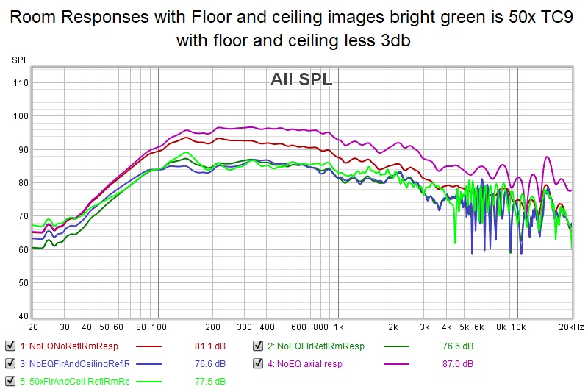Select the legend label 1: NoEQNoReflRmResp

(x=69, y=346)
